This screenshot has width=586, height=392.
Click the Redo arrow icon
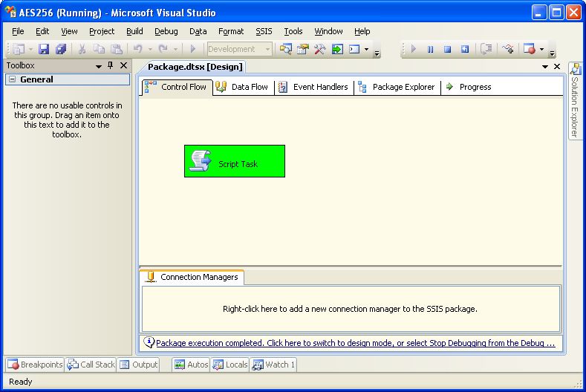point(163,49)
